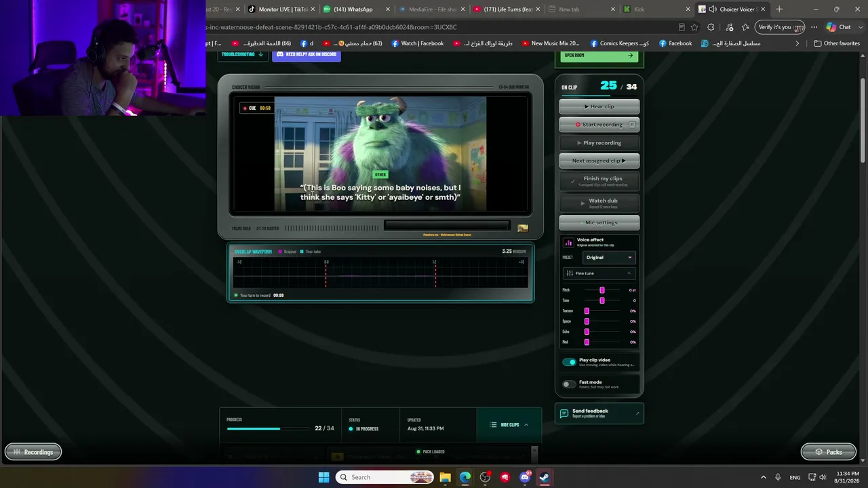Expand the Troubleshooting section
Viewport: 868px width, 488px height.
243,54
